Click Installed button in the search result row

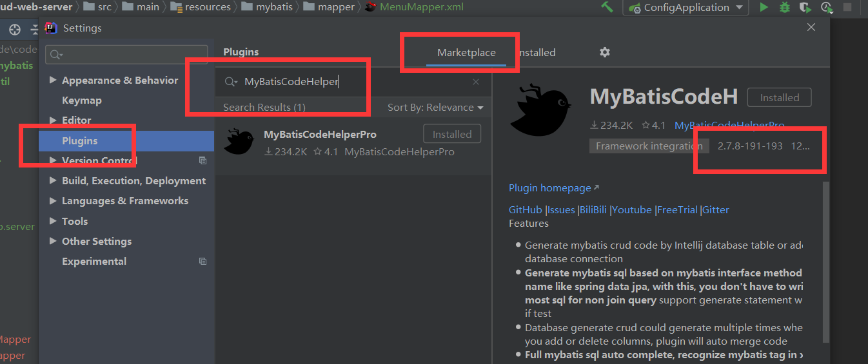(x=452, y=134)
